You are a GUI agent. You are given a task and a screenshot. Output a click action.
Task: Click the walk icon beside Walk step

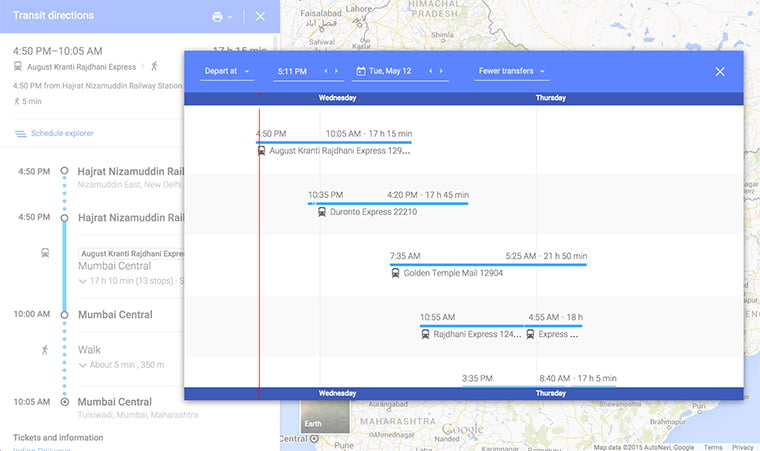click(45, 350)
